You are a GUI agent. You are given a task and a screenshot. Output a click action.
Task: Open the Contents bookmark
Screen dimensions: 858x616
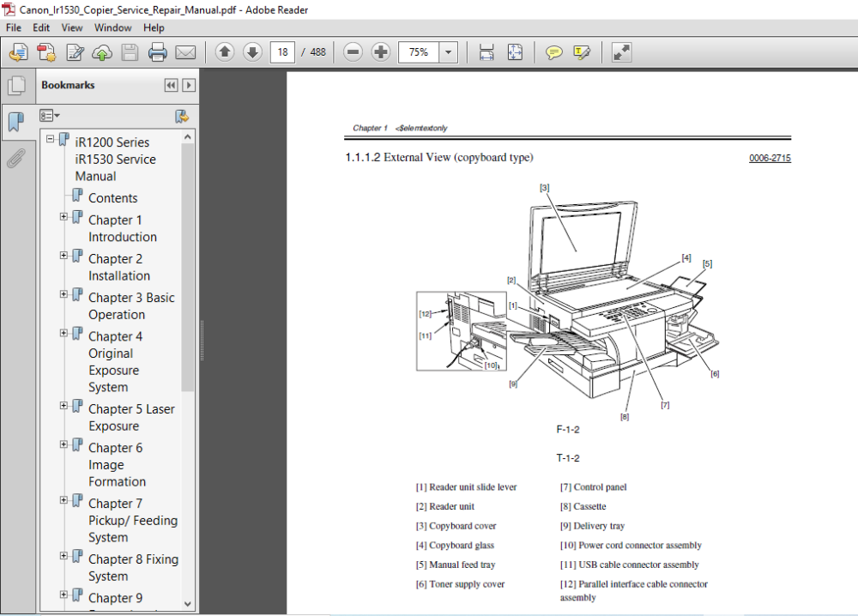(112, 198)
